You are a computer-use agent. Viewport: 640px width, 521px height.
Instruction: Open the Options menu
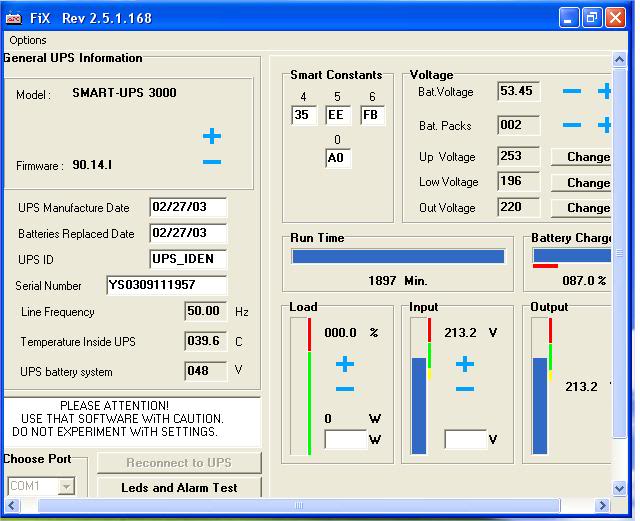[x=28, y=40]
